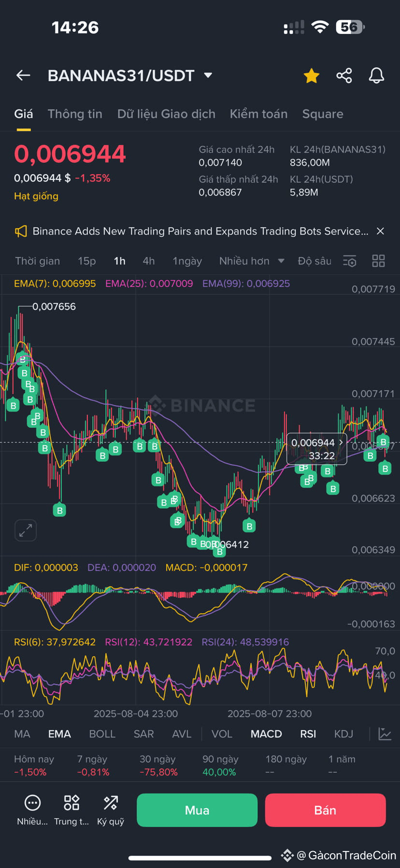Image resolution: width=400 pixels, height=868 pixels.
Task: Tap the 14:26 status bar clock
Action: click(75, 28)
